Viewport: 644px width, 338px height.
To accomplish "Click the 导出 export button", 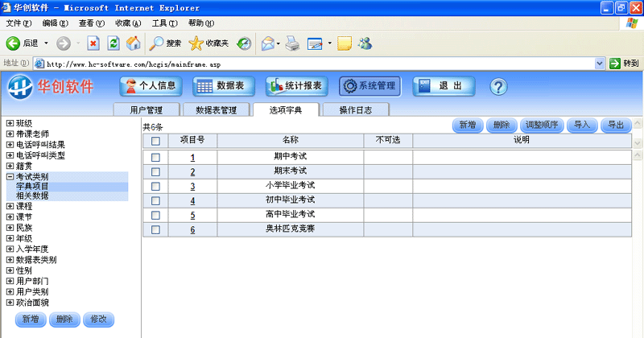I will (x=616, y=126).
